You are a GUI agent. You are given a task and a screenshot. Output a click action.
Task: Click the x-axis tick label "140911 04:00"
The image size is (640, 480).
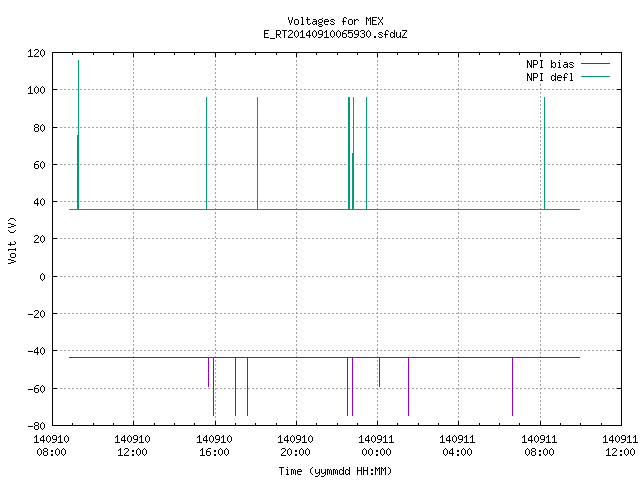point(457,446)
